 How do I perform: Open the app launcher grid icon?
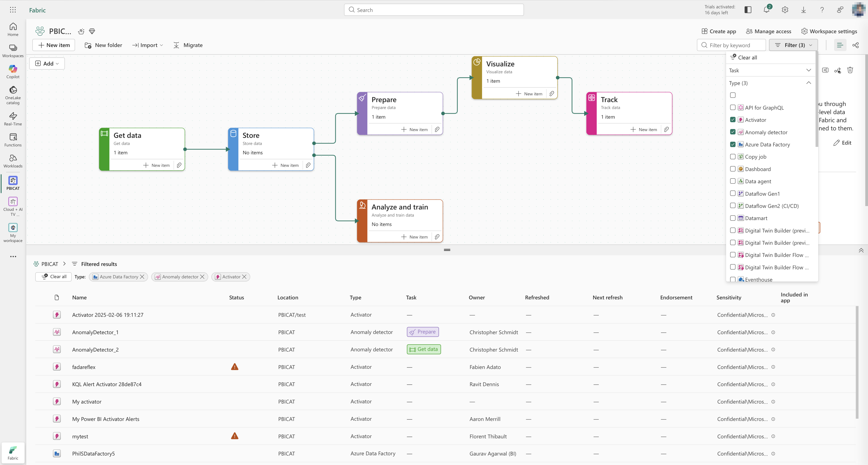(13, 10)
